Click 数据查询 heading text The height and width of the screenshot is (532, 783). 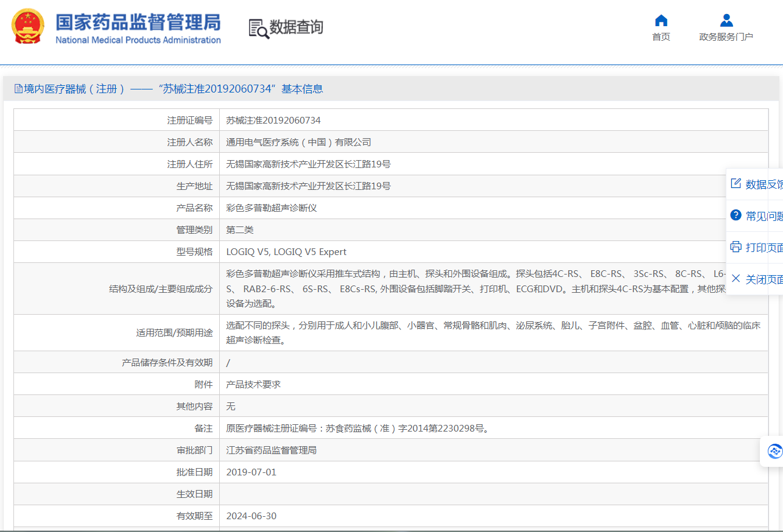coord(297,27)
